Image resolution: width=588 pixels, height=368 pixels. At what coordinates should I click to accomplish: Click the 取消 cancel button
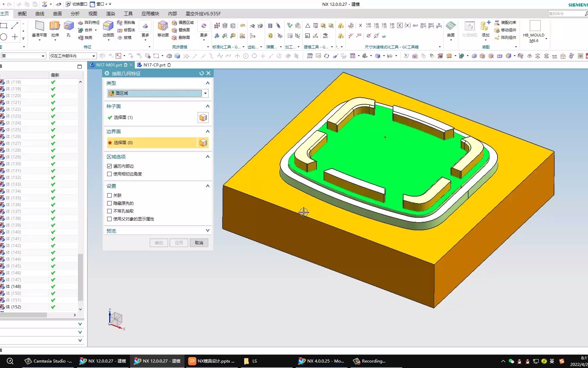coord(199,243)
